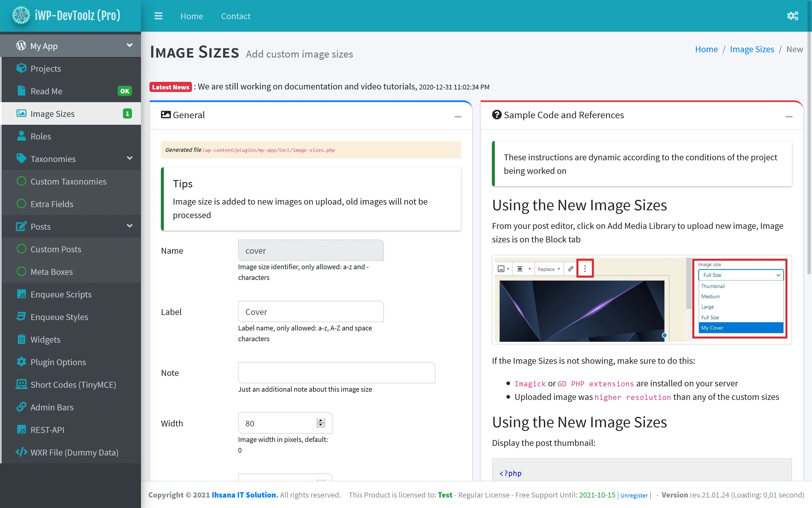Toggle the sidebar with the hamburger icon
812x508 pixels.
[158, 16]
